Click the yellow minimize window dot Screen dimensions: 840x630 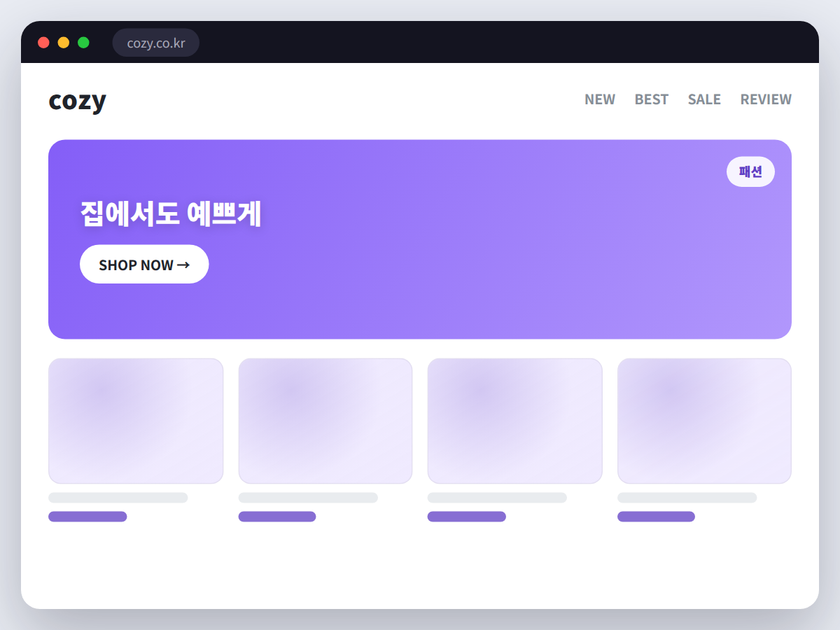[64, 43]
